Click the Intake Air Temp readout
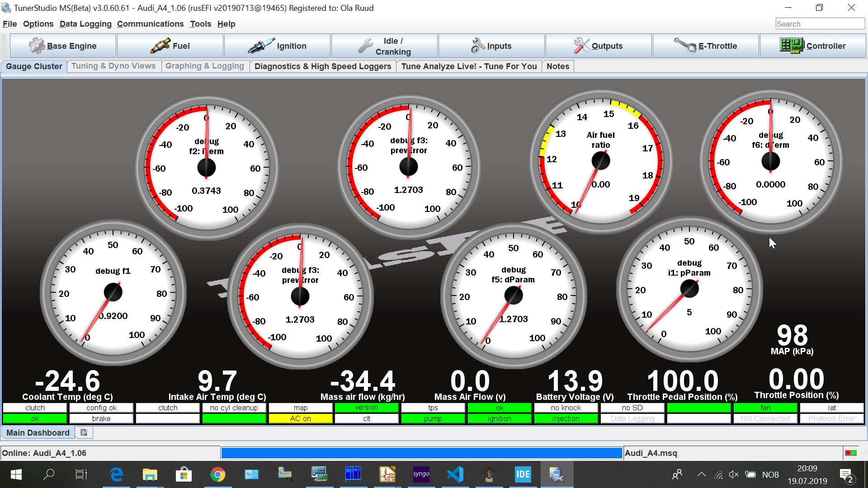 click(x=217, y=385)
